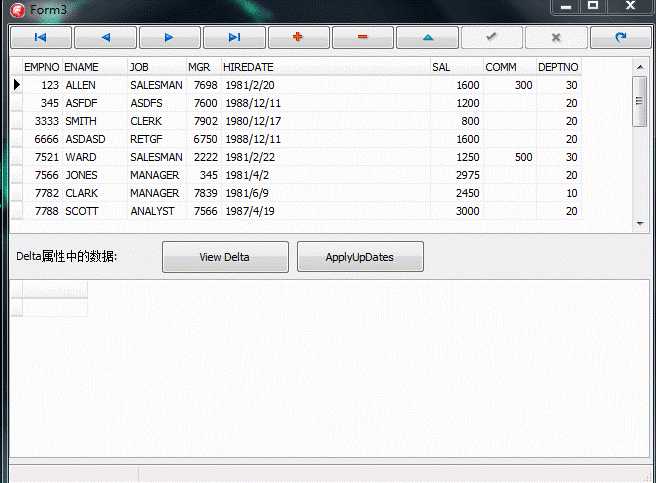Click the salary cell 2975
This screenshot has width=656, height=483.
(x=457, y=175)
